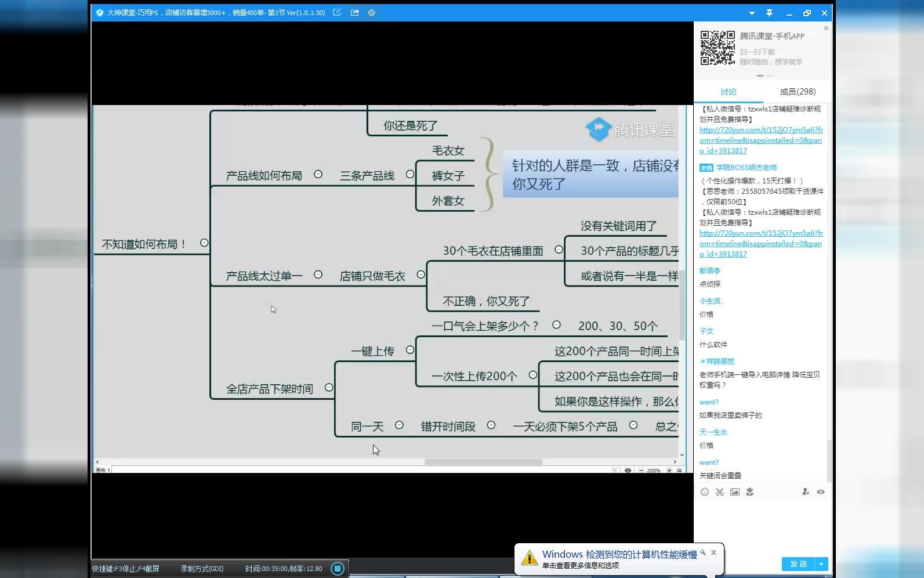Image resolution: width=924 pixels, height=578 pixels.
Task: Click the yellow warning triangle icon
Action: pos(529,558)
